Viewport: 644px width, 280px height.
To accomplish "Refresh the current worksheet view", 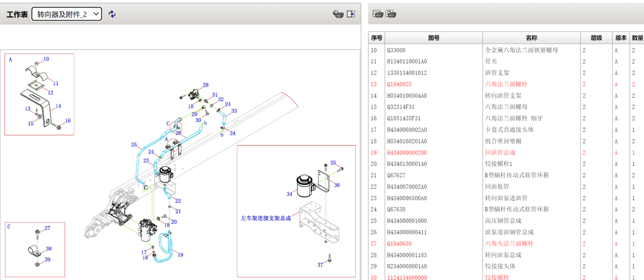I will pyautogui.click(x=112, y=13).
